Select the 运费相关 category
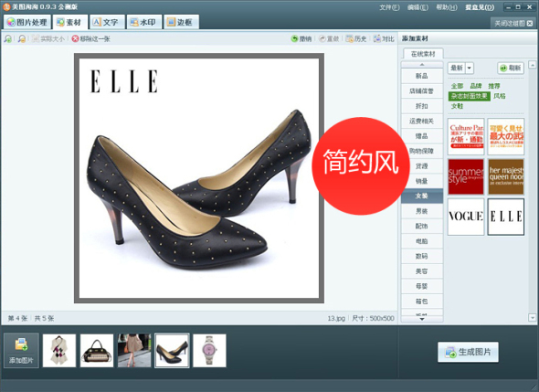This screenshot has width=539, height=392. pos(422,121)
